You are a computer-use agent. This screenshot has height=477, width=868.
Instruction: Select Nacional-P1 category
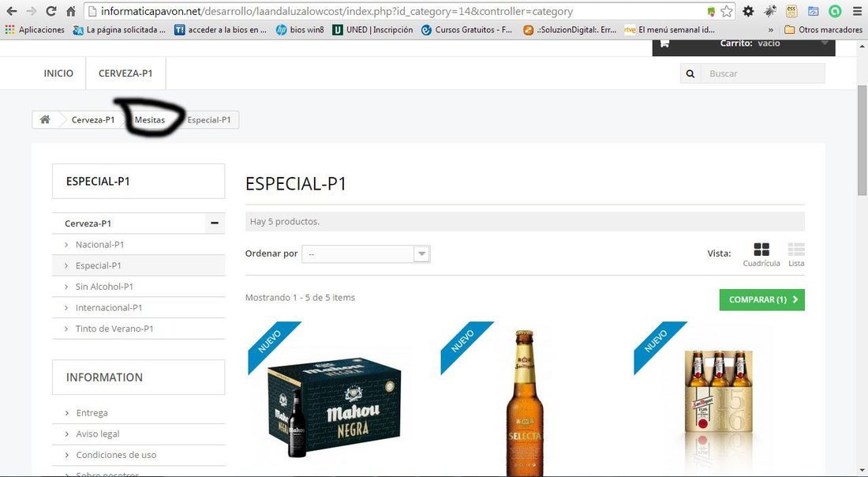click(x=99, y=244)
